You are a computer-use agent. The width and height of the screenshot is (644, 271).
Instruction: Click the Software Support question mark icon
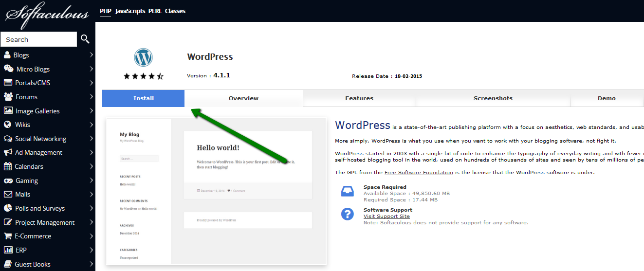347,214
